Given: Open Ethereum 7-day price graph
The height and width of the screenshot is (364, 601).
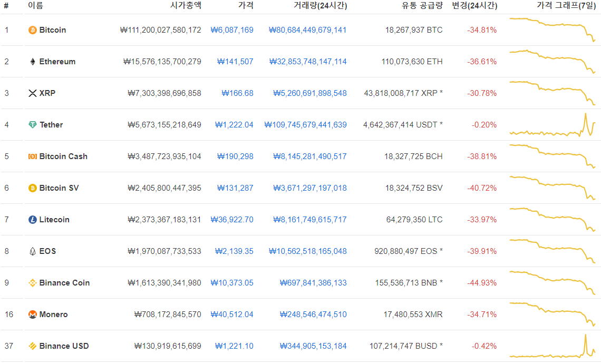Looking at the screenshot, I should tap(552, 61).
